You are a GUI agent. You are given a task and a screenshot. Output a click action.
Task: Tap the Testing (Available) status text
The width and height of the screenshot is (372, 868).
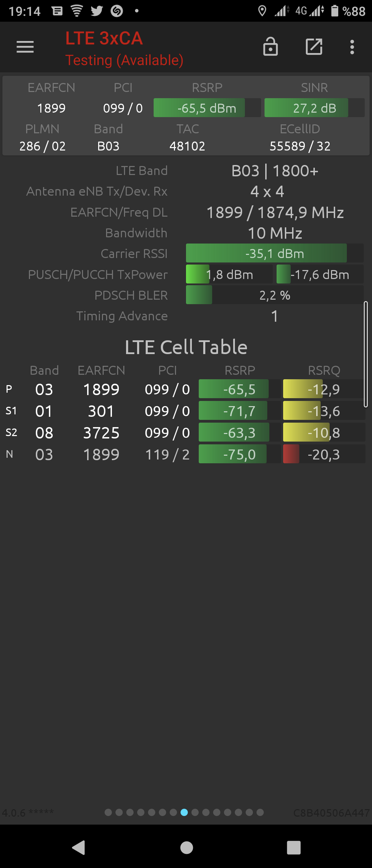124,60
